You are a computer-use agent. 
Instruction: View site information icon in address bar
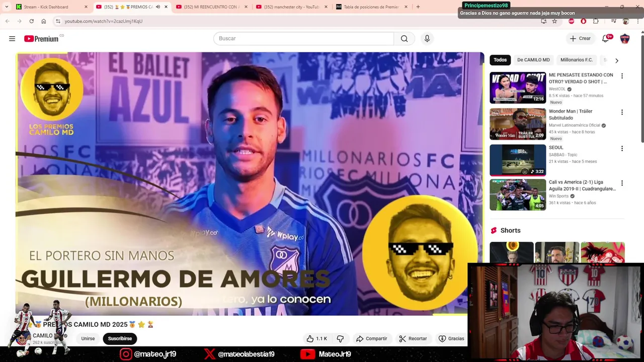tap(58, 21)
